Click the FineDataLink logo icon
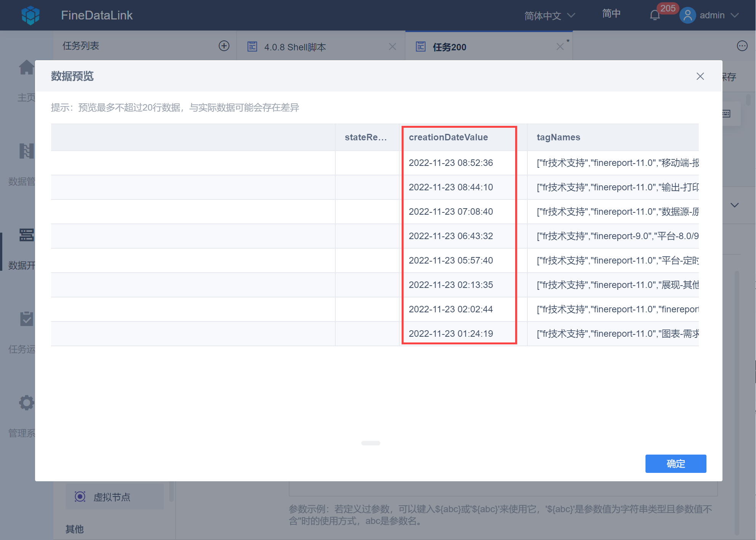The width and height of the screenshot is (756, 540). pos(30,15)
